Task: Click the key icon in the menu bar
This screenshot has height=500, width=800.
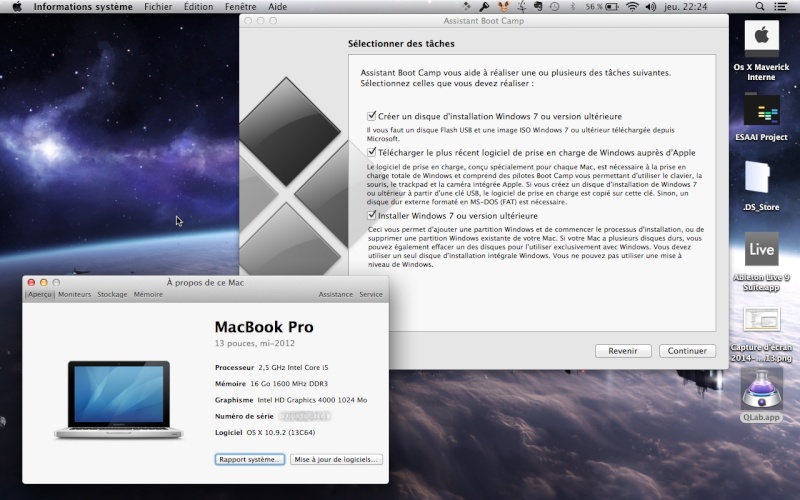Action: [x=484, y=7]
